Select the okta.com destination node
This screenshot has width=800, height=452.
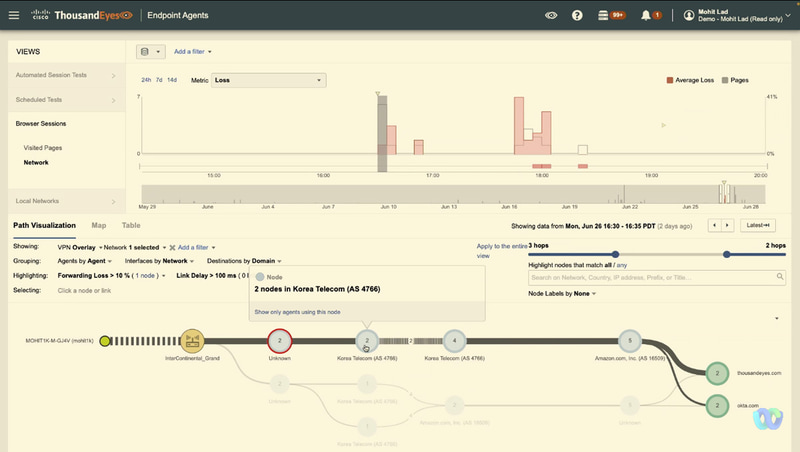[717, 406]
